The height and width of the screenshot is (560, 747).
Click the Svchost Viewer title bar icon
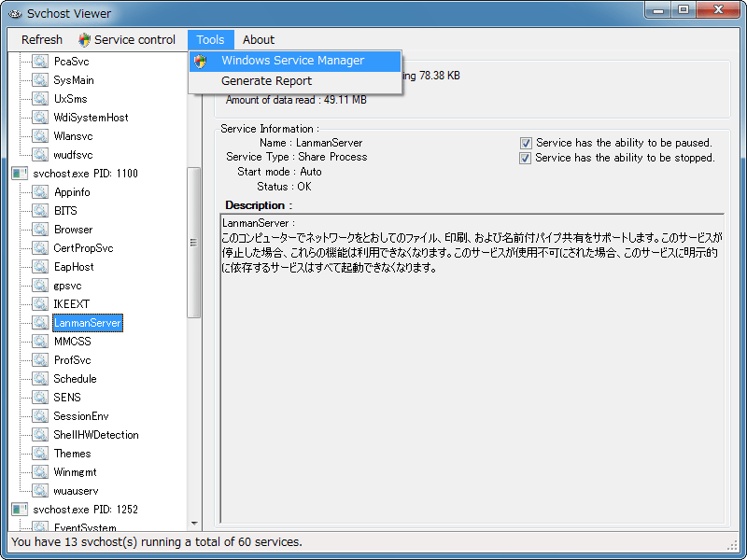[15, 14]
